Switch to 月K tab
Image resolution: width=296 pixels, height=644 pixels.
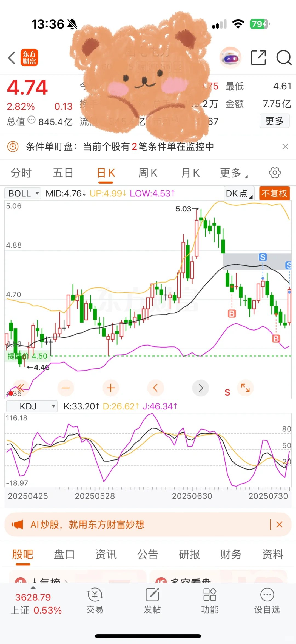(x=190, y=173)
